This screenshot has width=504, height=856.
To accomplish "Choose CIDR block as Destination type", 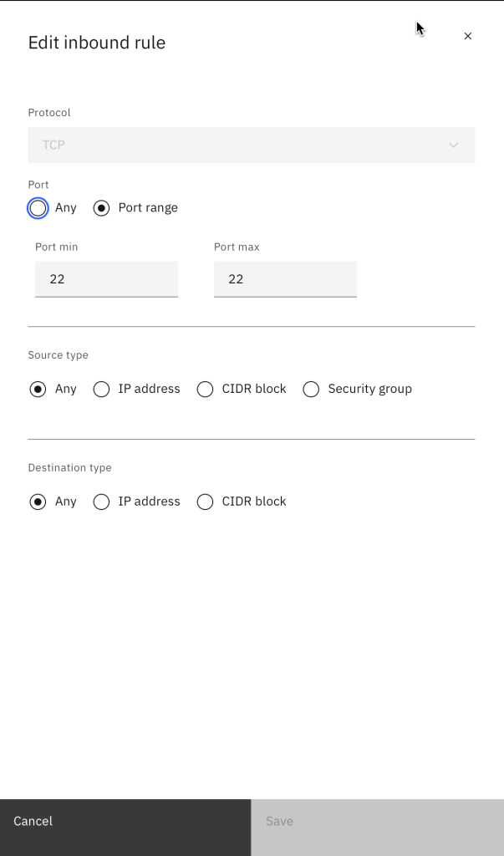I will (206, 502).
